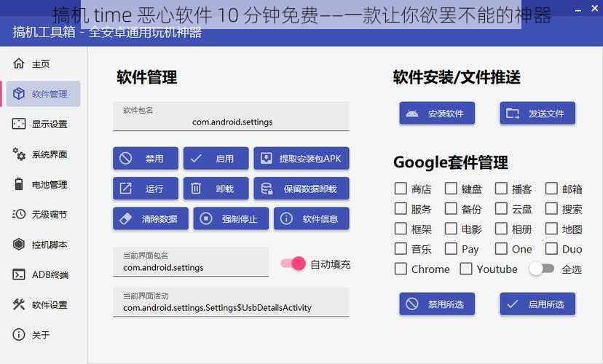Viewport: 603px width, 364px height.
Task: Check the Chrome checkbox
Action: 401,269
